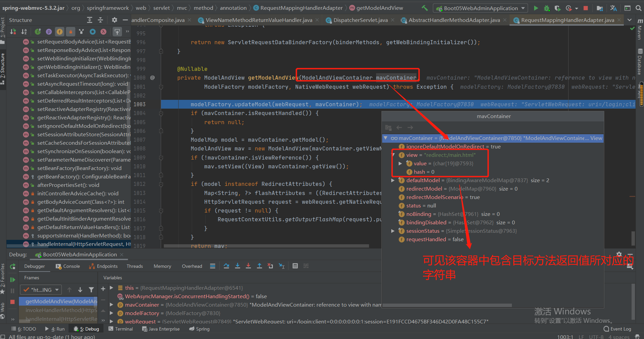Click Step Out up-arrow icon
Viewport: 644px width, 339px height.
(259, 266)
